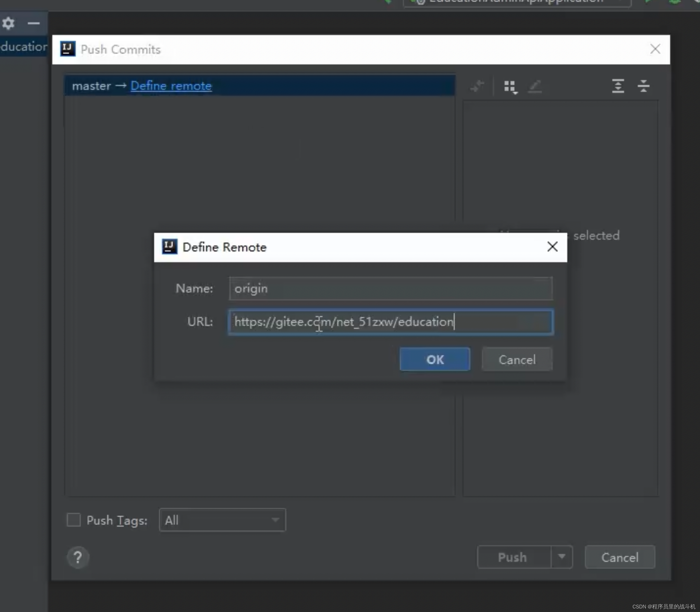Click the IntelliJ icon in Push Commits title
This screenshot has width=700, height=612.
coord(67,49)
